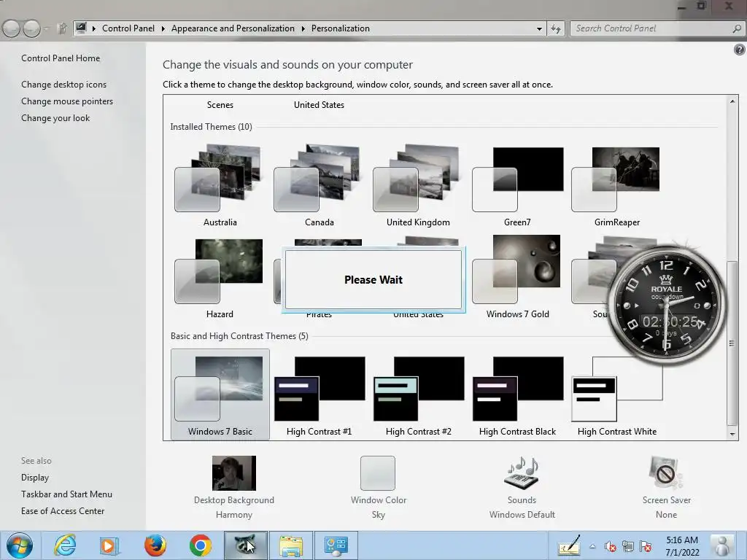The image size is (747, 560).
Task: Open the address bar history dropdown
Action: [539, 28]
